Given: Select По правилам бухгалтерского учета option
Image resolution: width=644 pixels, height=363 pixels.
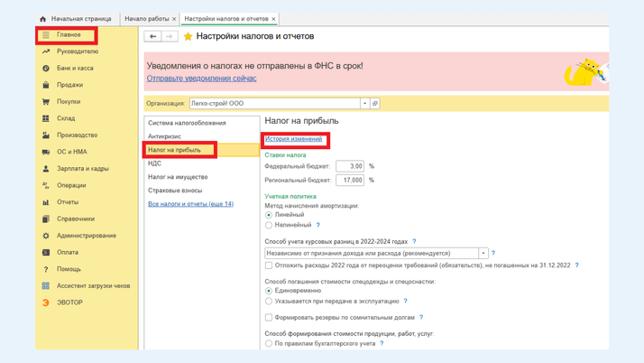Looking at the screenshot, I should point(269,343).
